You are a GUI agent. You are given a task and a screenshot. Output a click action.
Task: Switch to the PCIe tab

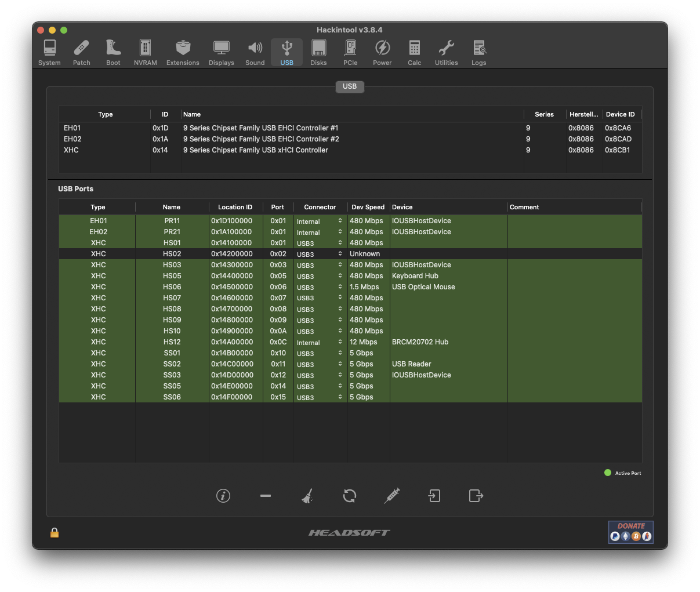(350, 53)
